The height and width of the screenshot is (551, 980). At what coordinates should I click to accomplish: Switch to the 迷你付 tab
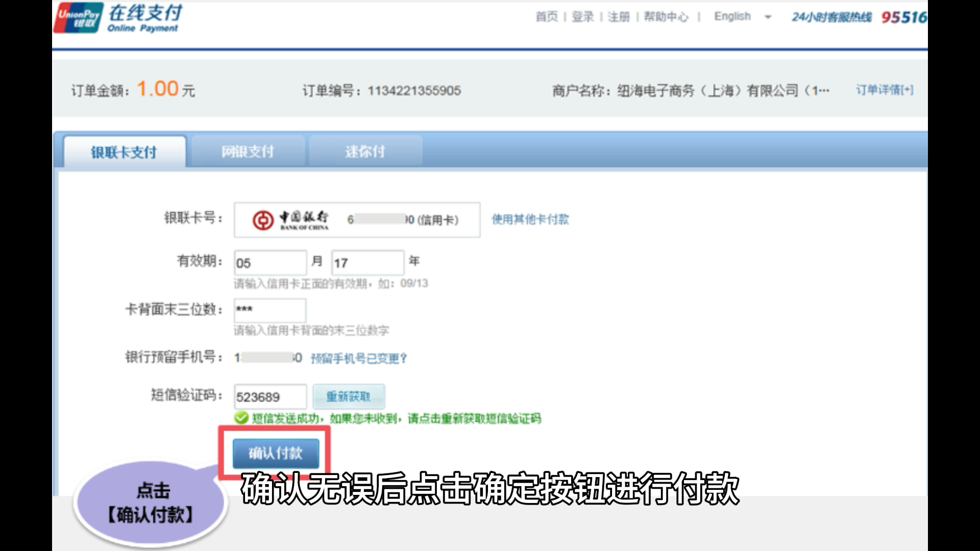point(365,152)
